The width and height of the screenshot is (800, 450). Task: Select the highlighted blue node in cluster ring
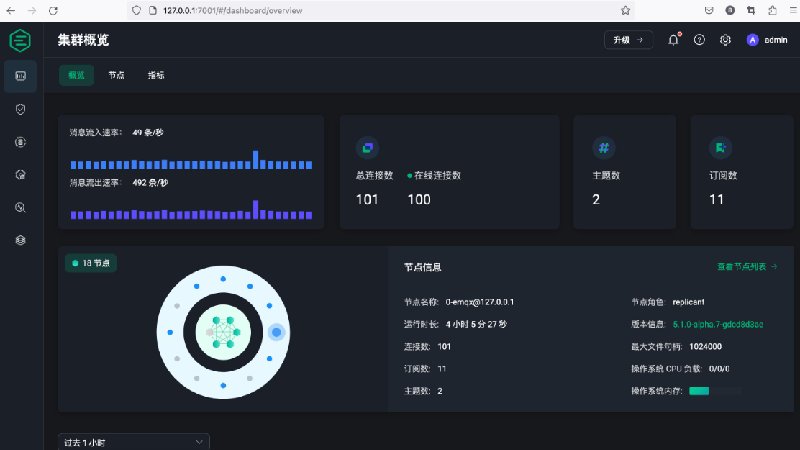pos(277,332)
